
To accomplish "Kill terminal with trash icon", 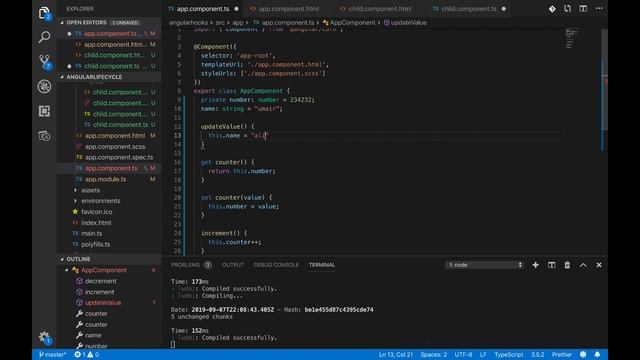I will pos(567,265).
